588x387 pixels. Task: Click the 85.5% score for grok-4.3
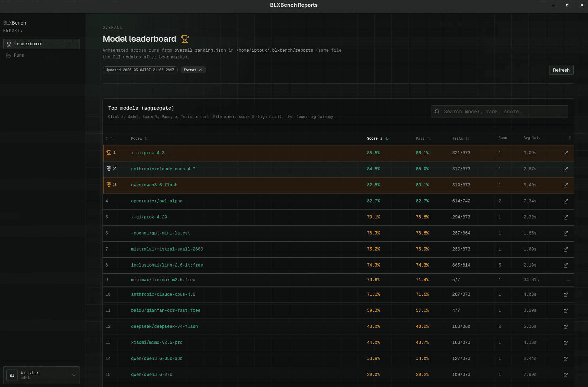point(374,153)
